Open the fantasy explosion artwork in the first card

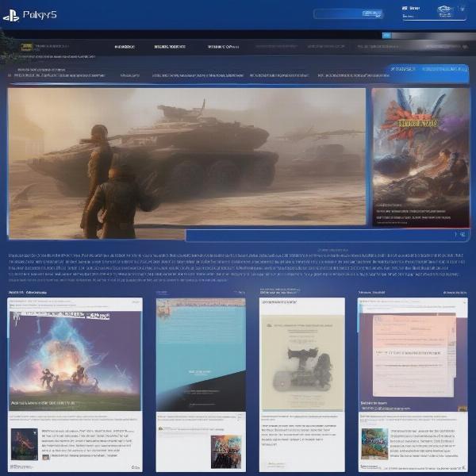(x=75, y=361)
